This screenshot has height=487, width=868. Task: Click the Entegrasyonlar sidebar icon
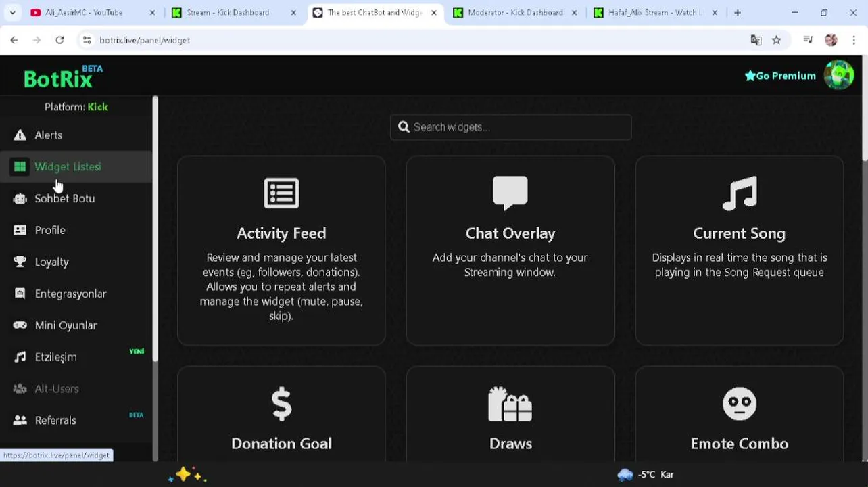(x=20, y=294)
